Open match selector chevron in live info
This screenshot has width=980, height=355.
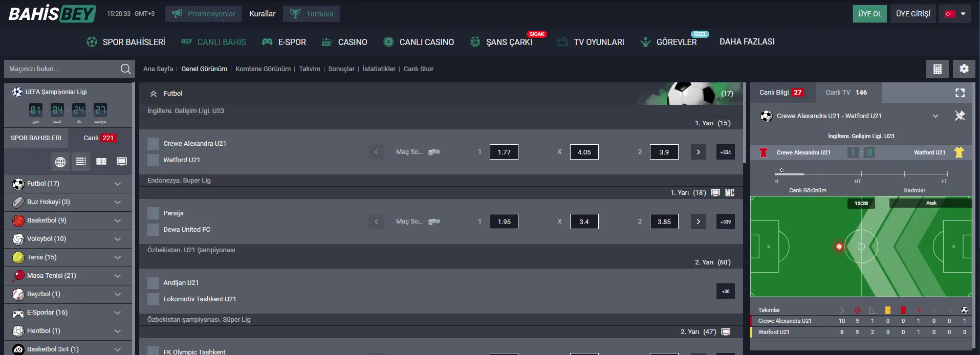pyautogui.click(x=935, y=116)
